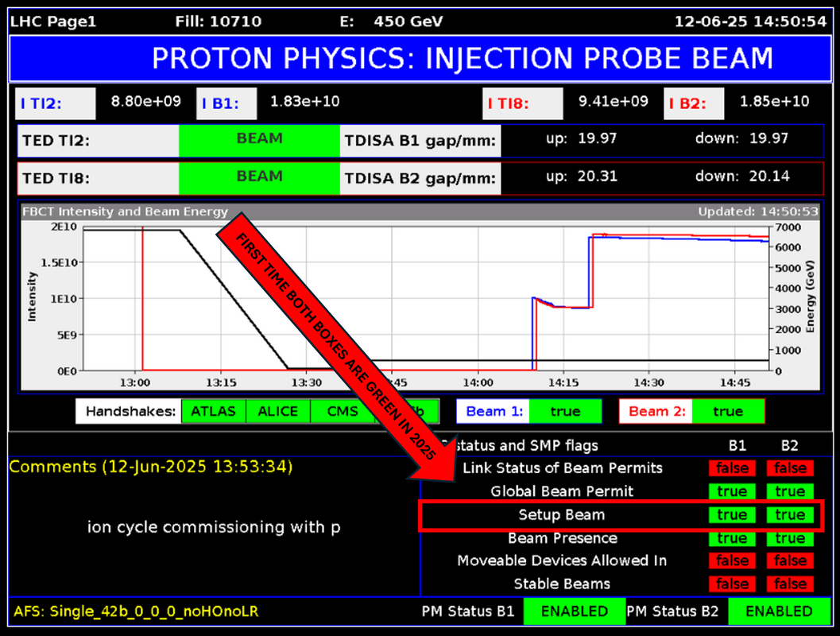The width and height of the screenshot is (840, 636).
Task: Click the ion cycle commissioning with p comment
Action: click(x=214, y=527)
